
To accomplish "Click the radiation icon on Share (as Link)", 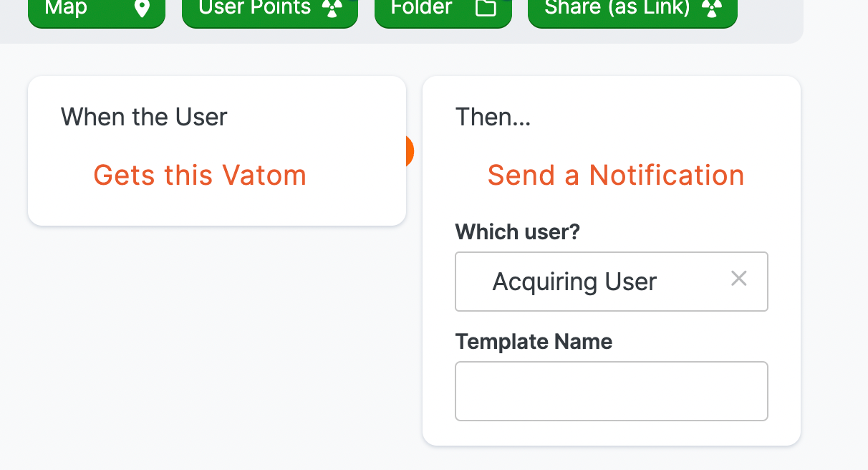I will [x=711, y=8].
